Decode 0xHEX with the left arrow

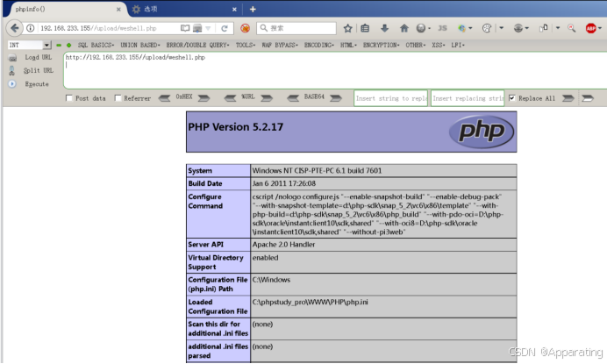(x=165, y=98)
